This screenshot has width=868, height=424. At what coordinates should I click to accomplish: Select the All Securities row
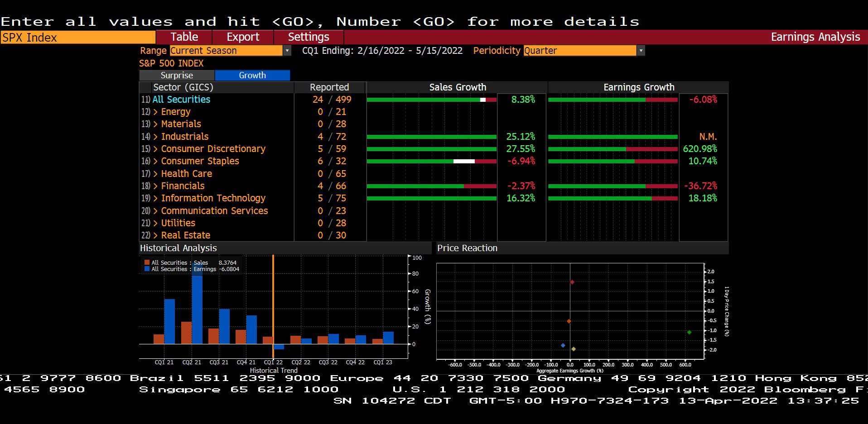click(181, 100)
